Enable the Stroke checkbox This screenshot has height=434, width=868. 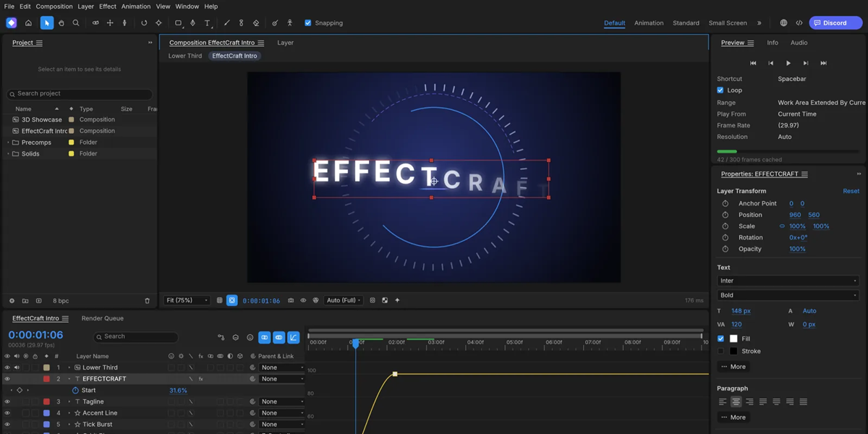click(720, 352)
